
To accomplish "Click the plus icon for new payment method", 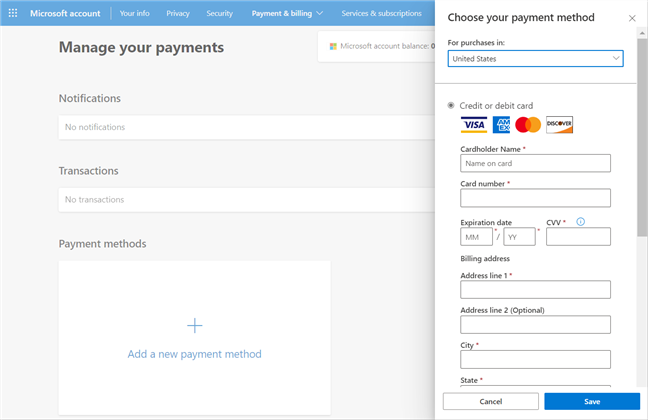I will point(195,326).
